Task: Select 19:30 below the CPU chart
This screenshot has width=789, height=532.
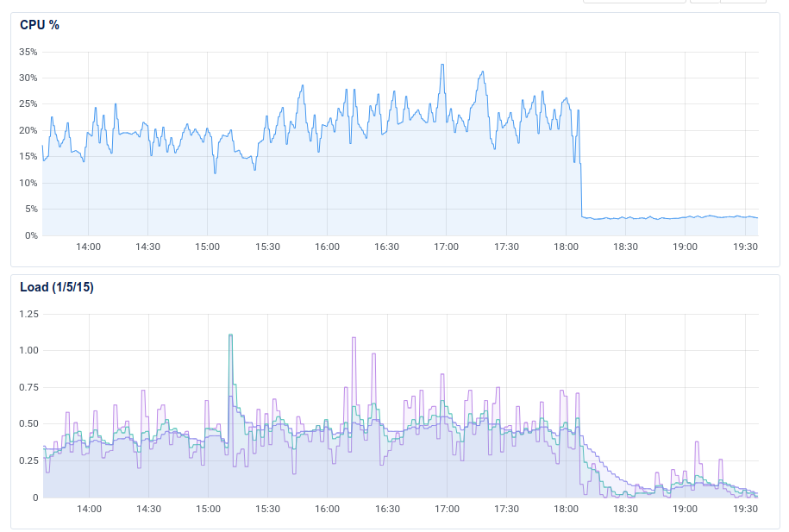Action: pyautogui.click(x=745, y=247)
